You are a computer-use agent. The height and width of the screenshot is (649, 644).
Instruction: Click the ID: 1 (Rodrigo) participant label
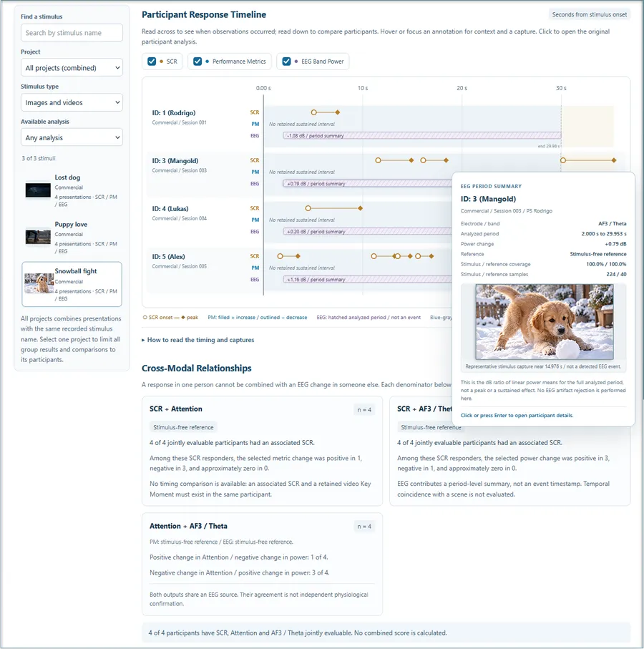(x=173, y=112)
